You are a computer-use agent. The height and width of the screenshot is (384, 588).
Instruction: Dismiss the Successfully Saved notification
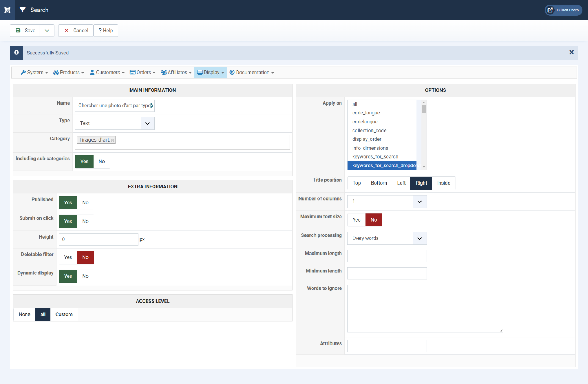571,53
